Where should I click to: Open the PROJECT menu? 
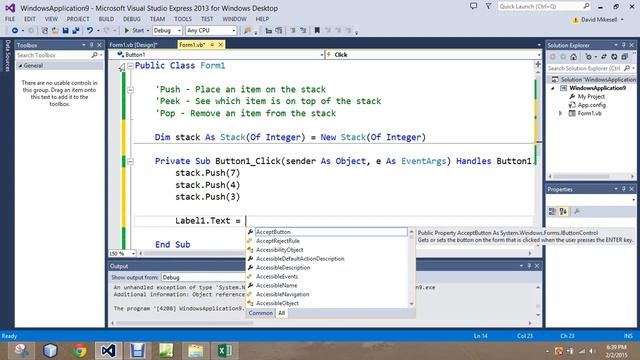point(78,19)
